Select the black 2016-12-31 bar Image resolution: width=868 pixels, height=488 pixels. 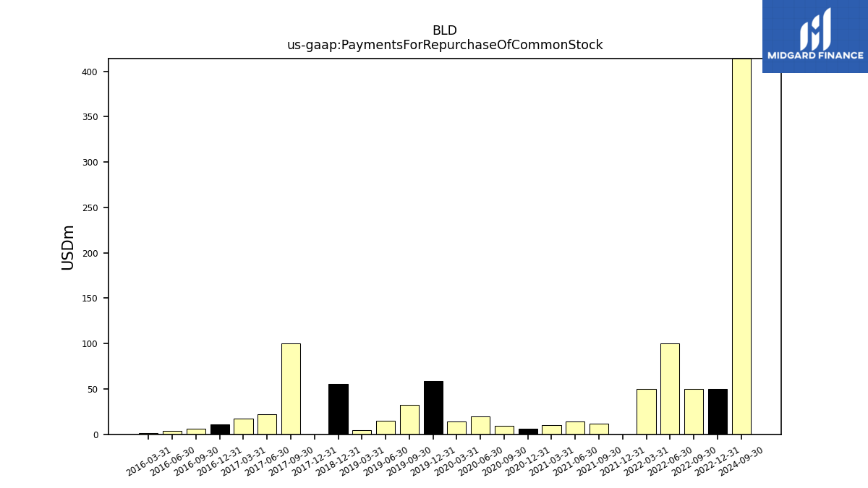pyautogui.click(x=220, y=429)
